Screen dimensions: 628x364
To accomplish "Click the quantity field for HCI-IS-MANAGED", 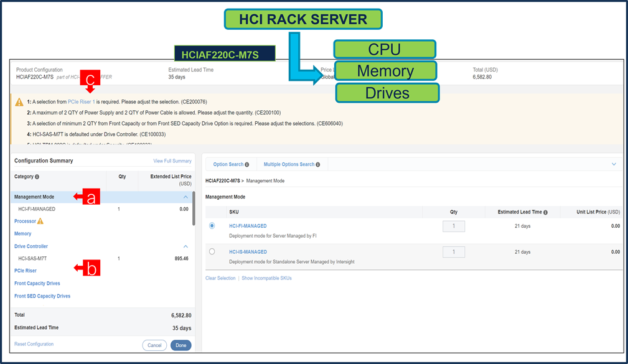I will tap(454, 252).
